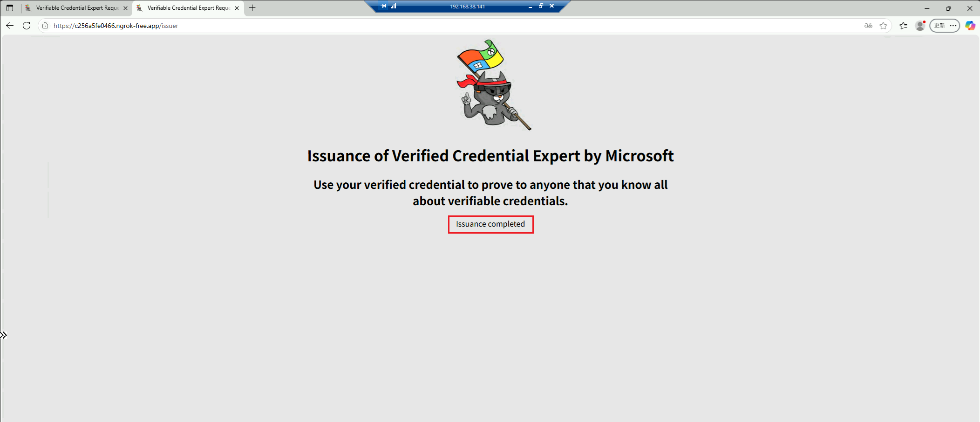The width and height of the screenshot is (980, 422).
Task: Open the browser profile avatar
Action: (920, 26)
